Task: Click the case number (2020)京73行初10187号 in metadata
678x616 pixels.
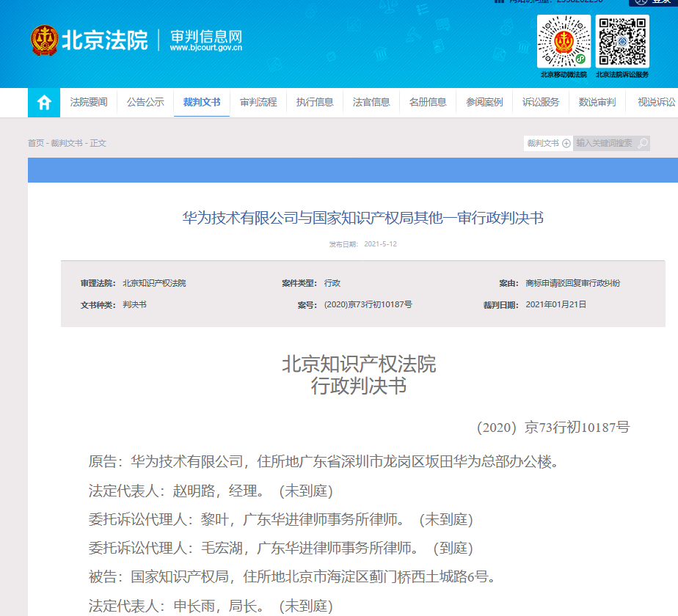Action: click(x=368, y=305)
